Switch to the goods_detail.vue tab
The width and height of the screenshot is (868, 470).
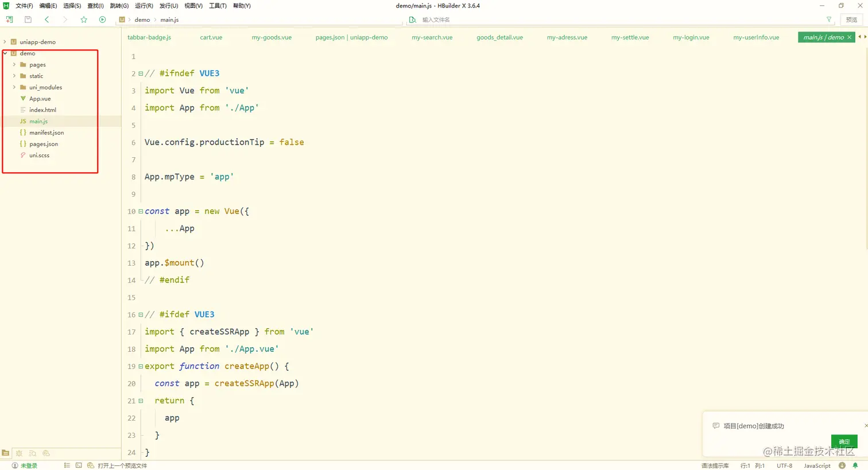pos(499,37)
